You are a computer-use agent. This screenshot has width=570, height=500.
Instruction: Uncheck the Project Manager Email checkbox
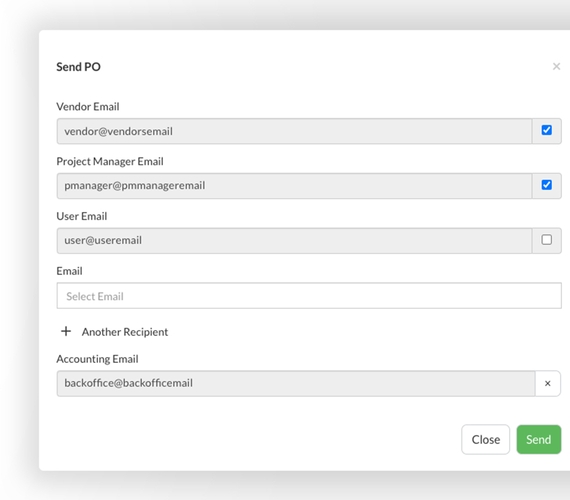click(546, 185)
